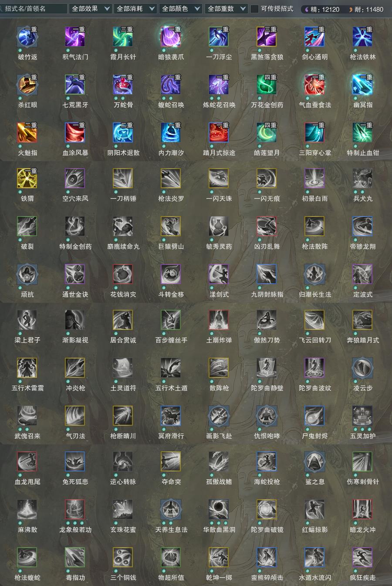Choose the 气血蚕食法 skill icon
Viewport: 392px width, 586px height.
[x=314, y=85]
